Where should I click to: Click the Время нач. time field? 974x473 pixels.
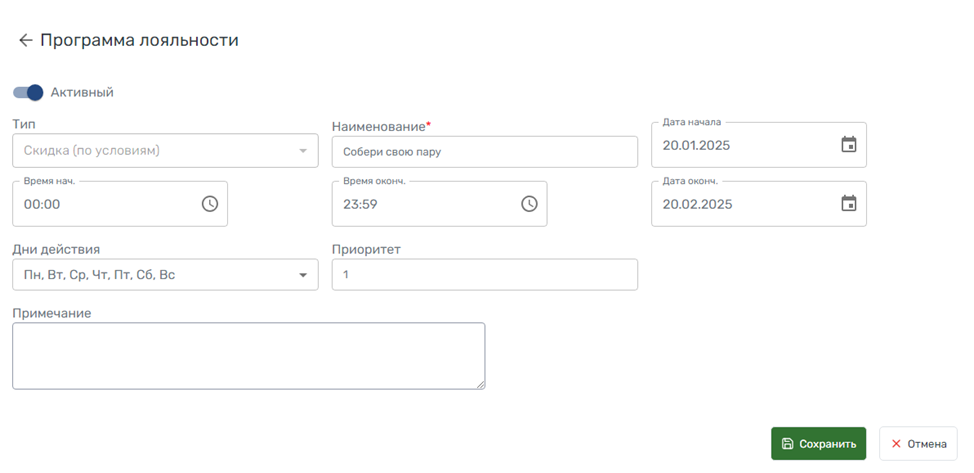tap(100, 204)
